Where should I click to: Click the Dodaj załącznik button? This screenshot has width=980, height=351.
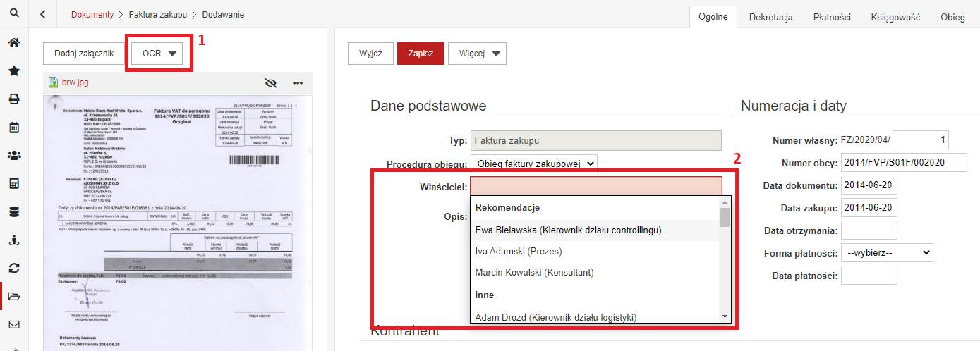click(84, 54)
